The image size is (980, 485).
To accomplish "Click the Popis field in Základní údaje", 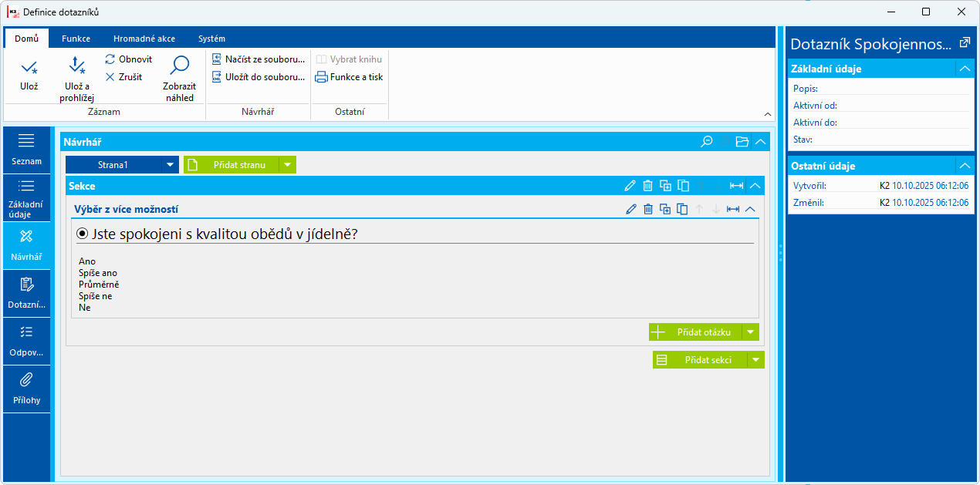I will (x=880, y=89).
